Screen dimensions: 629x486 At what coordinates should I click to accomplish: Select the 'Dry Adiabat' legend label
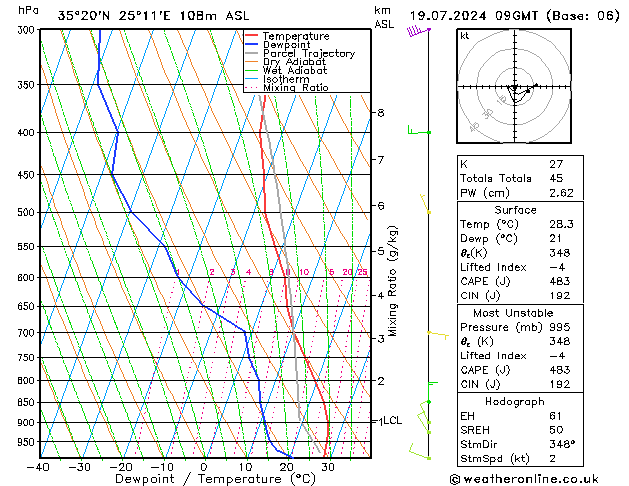point(294,62)
